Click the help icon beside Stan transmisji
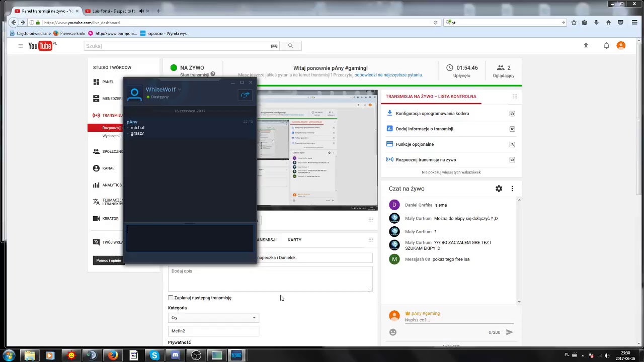This screenshot has height=362, width=644. 213,74
